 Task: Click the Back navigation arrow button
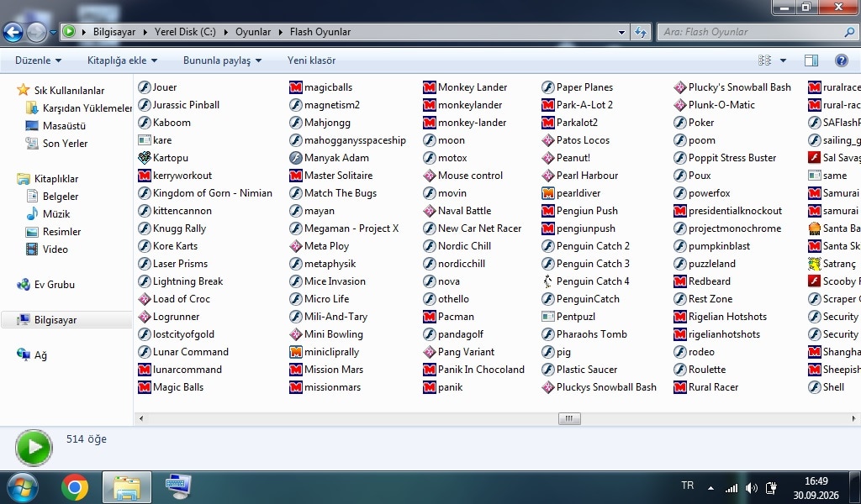(13, 33)
